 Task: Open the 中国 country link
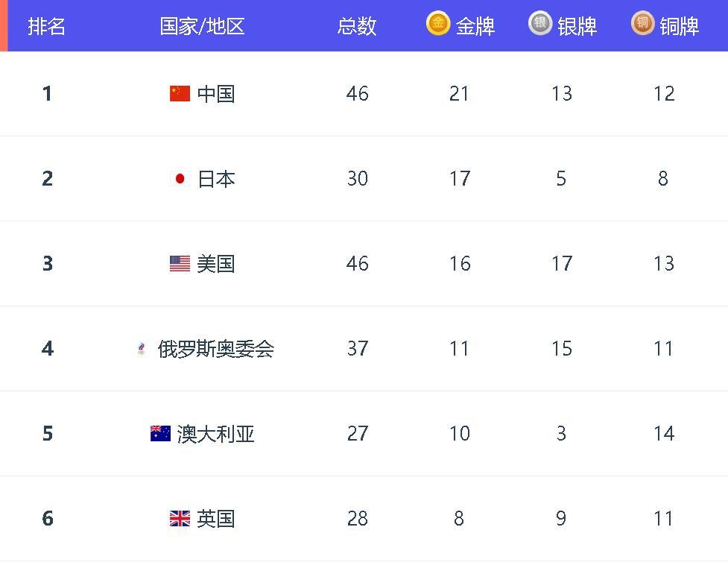pyautogui.click(x=216, y=94)
